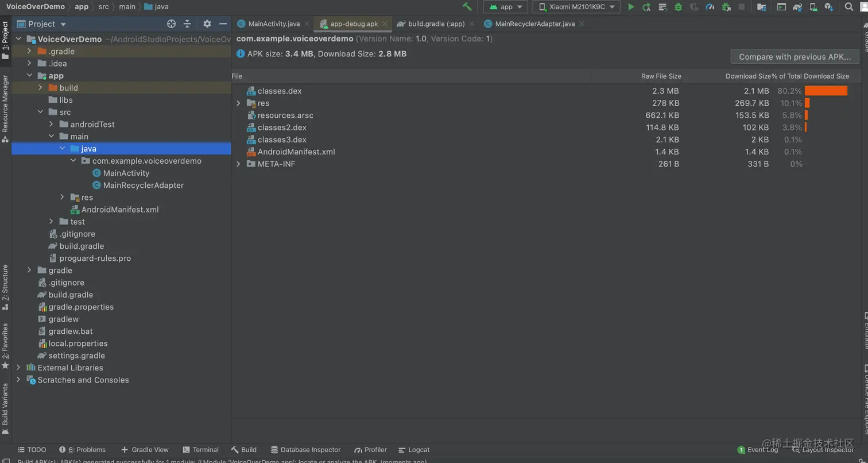Open the 6: Problems tool window
The width and height of the screenshot is (868, 463).
click(x=82, y=450)
